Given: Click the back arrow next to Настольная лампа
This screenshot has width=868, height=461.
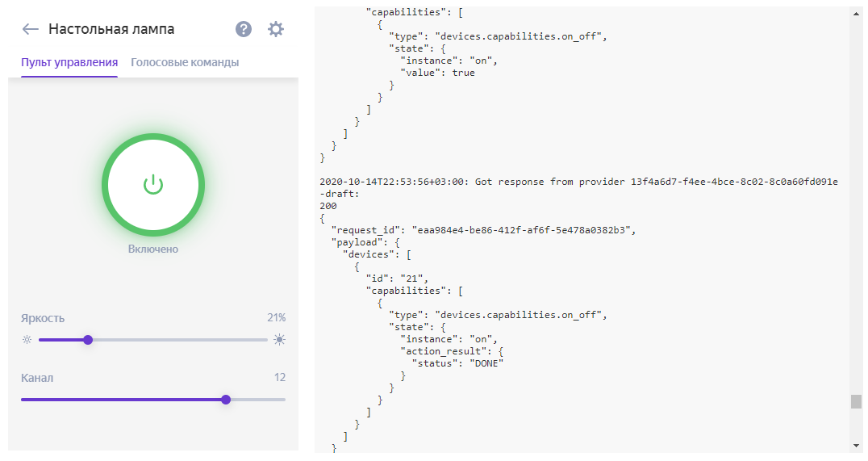Looking at the screenshot, I should pos(31,30).
